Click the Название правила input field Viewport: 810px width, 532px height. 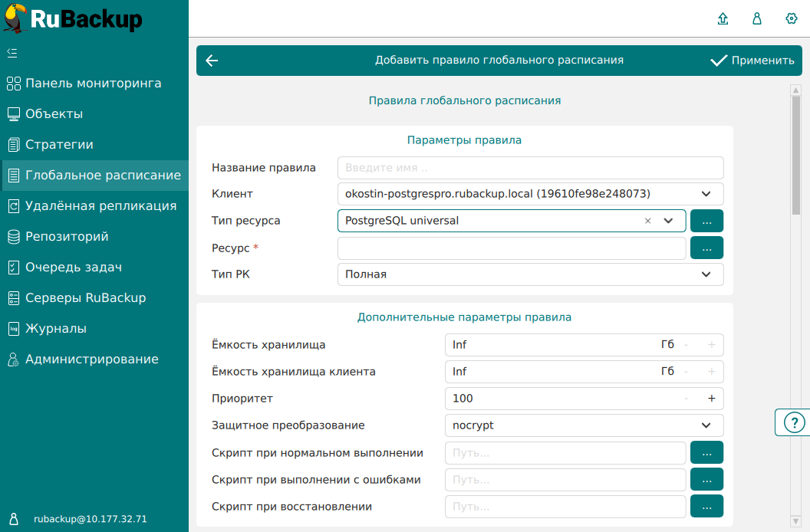point(530,168)
